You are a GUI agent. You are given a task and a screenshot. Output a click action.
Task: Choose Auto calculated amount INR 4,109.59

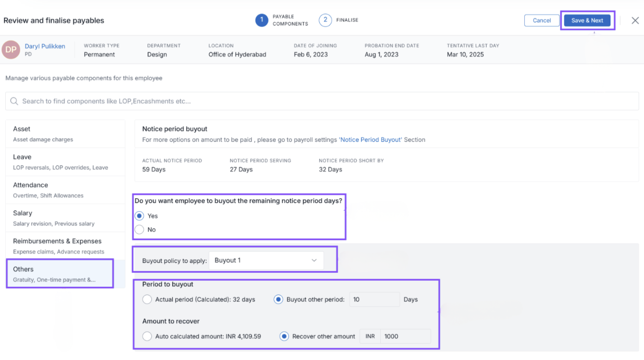(x=147, y=337)
